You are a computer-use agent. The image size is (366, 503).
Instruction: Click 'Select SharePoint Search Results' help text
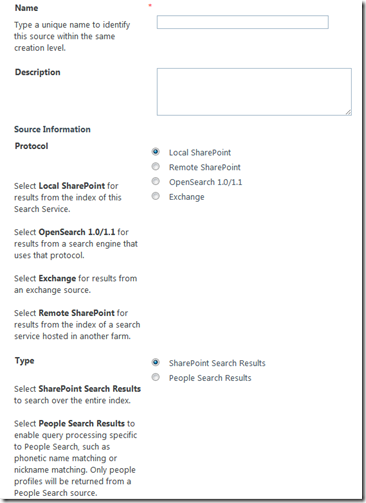click(77, 389)
